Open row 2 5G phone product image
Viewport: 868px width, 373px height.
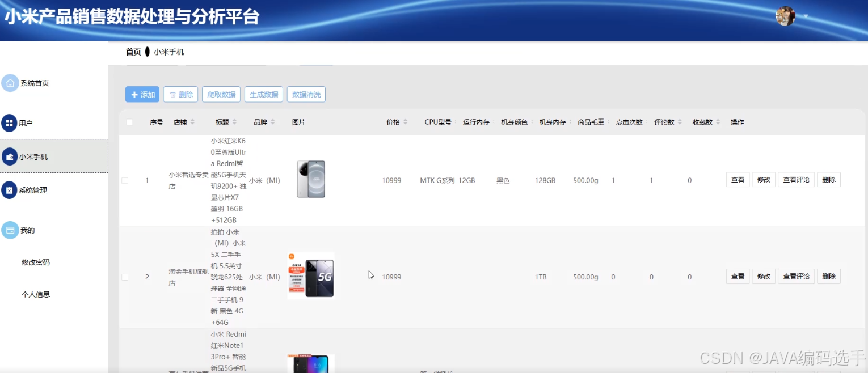pos(311,275)
